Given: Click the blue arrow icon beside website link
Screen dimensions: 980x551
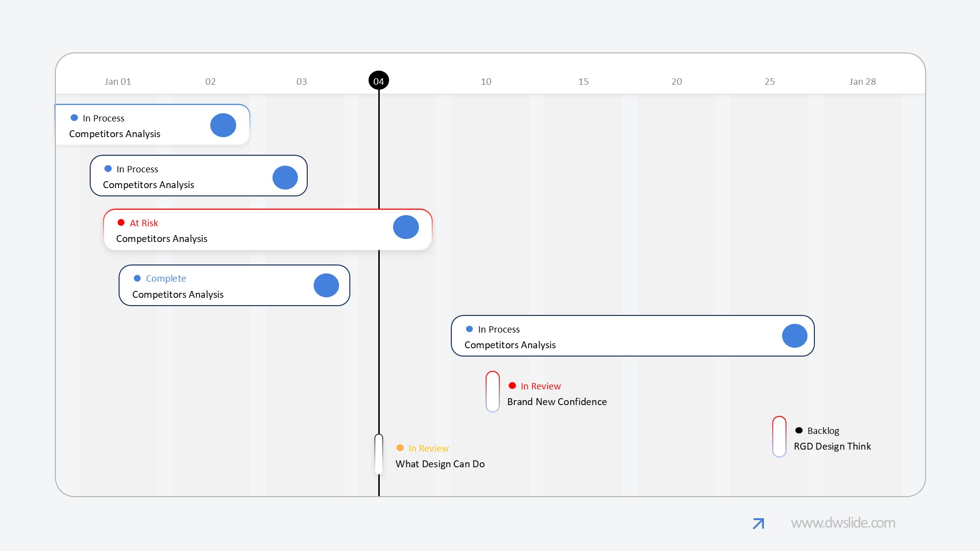Looking at the screenshot, I should coord(758,524).
